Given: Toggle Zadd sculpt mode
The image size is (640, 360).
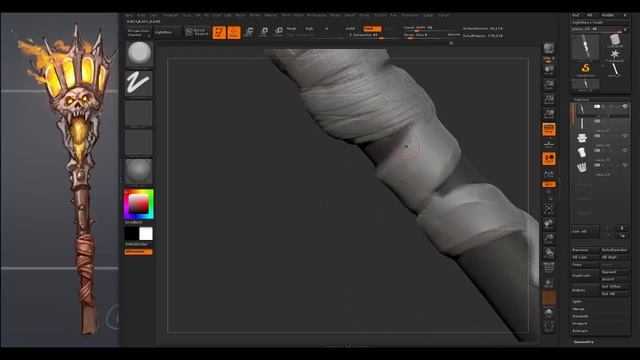Looking at the screenshot, I should click(351, 29).
